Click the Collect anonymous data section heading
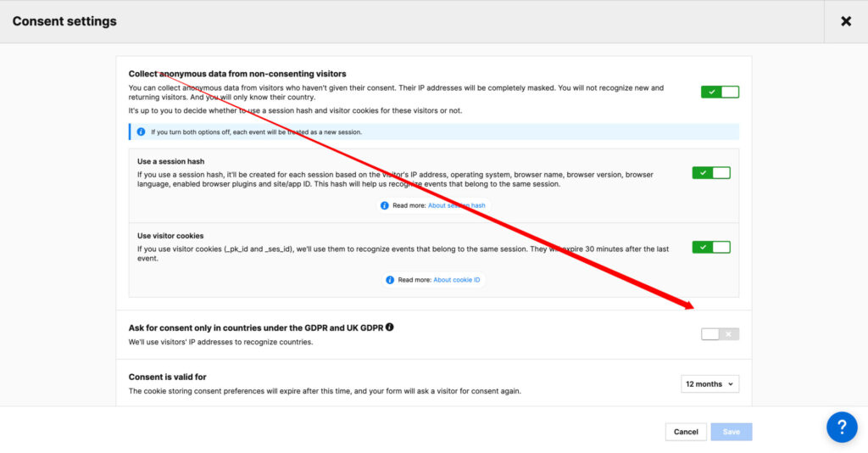Screen dimensions: 868x453 (x=237, y=74)
